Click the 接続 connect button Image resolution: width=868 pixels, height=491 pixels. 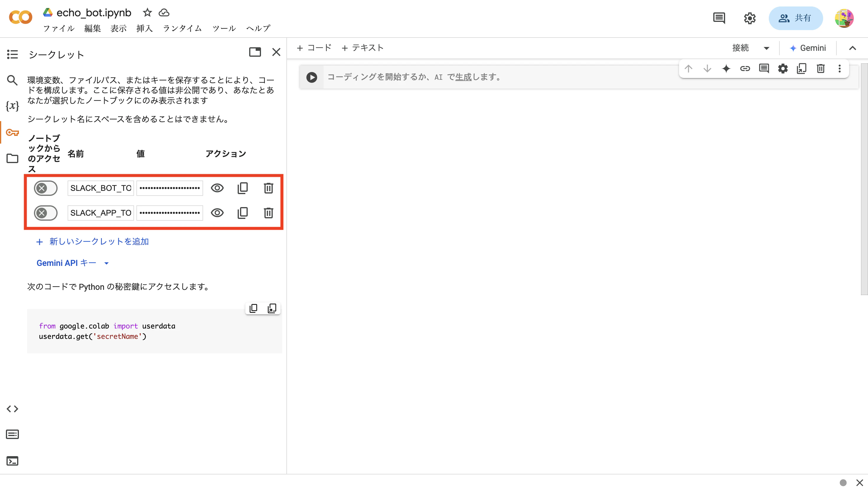pyautogui.click(x=741, y=48)
